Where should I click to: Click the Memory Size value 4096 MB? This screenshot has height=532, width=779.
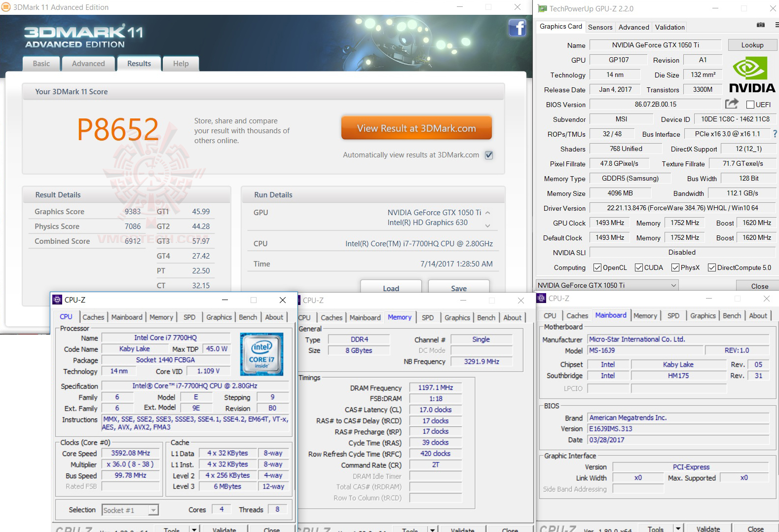pos(620,193)
